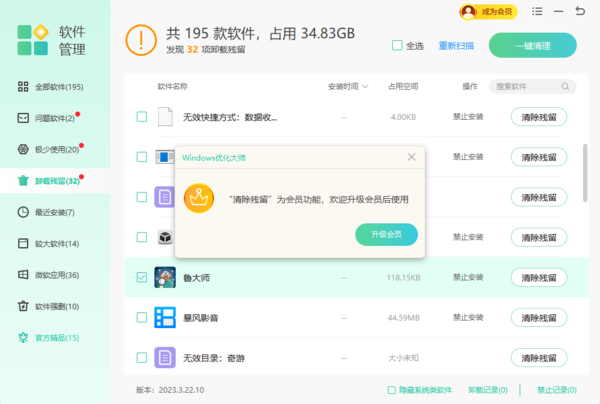Open the title bar hamburger menu
The height and width of the screenshot is (404, 600).
(537, 12)
